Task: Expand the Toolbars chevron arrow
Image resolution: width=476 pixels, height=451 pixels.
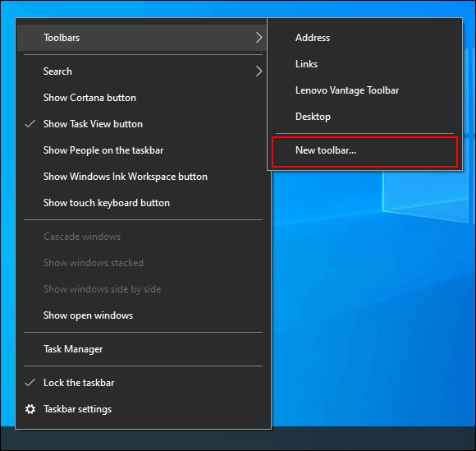Action: [x=259, y=38]
